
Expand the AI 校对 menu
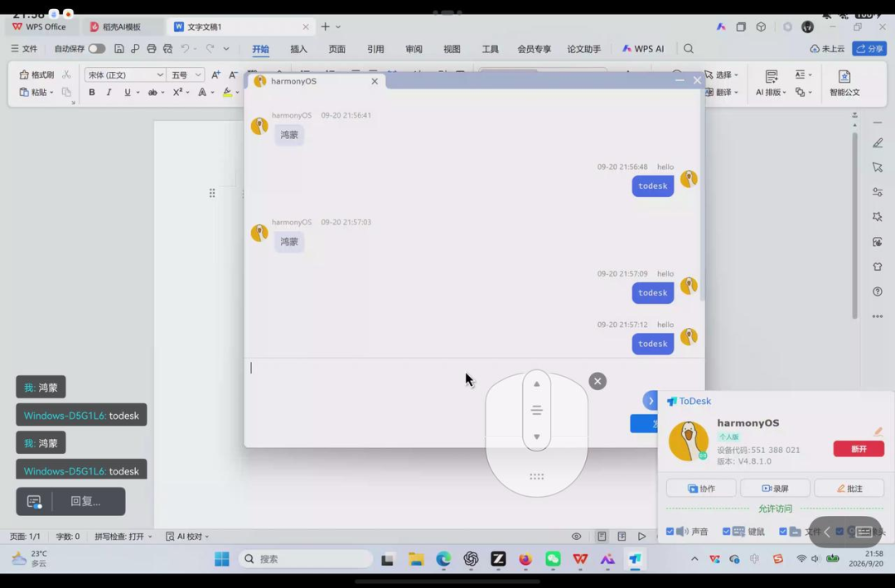click(187, 536)
